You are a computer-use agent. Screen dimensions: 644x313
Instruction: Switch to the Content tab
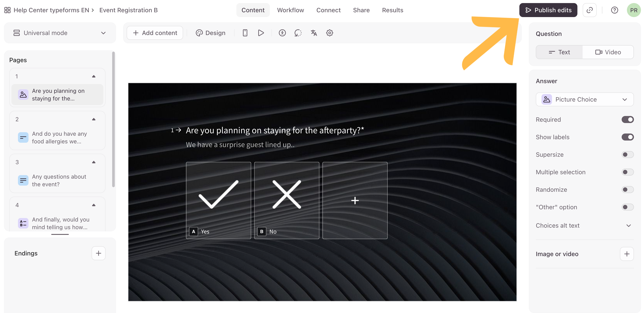(x=253, y=10)
